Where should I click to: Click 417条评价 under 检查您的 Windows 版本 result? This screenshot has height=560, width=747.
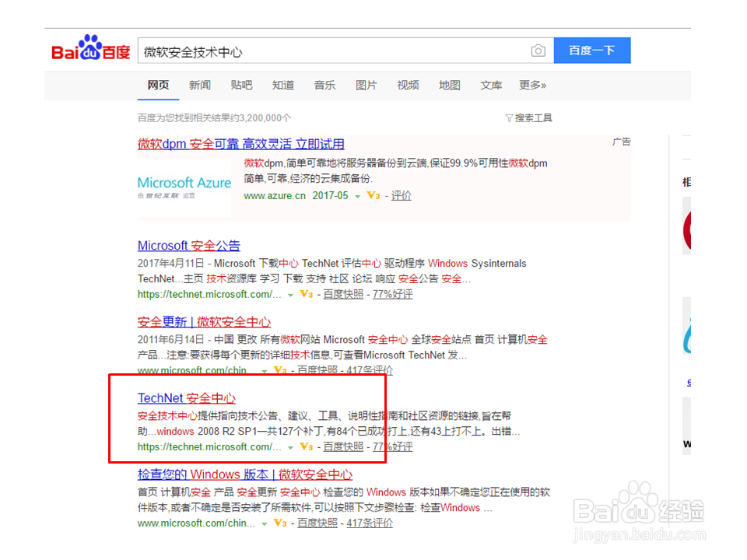coord(370,523)
